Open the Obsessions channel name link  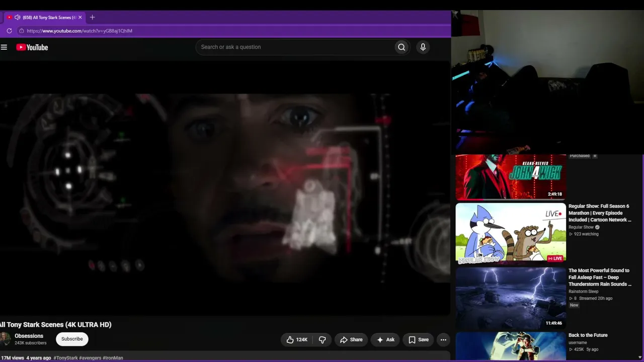[29, 336]
